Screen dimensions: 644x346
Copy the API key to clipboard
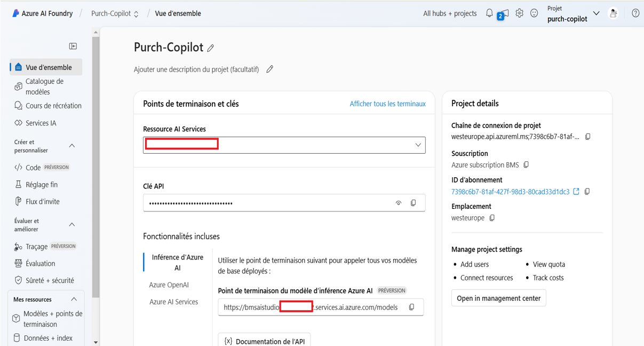(413, 203)
